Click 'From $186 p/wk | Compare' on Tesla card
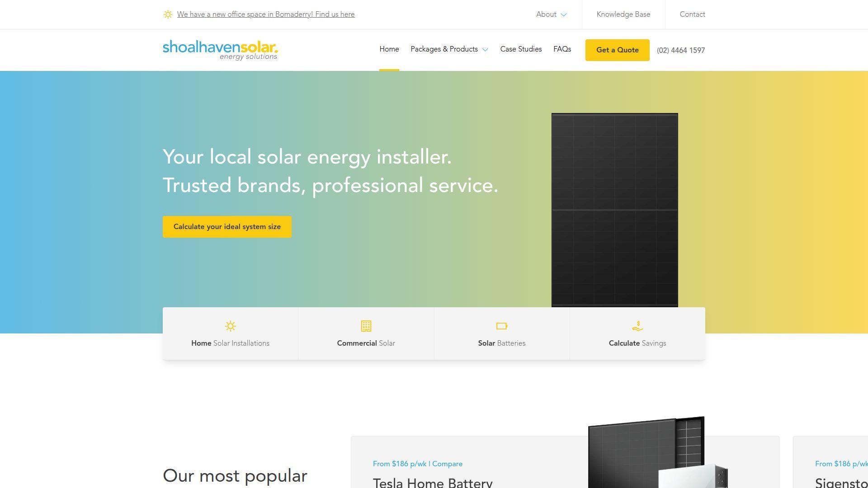This screenshot has height=488, width=868. [x=418, y=464]
